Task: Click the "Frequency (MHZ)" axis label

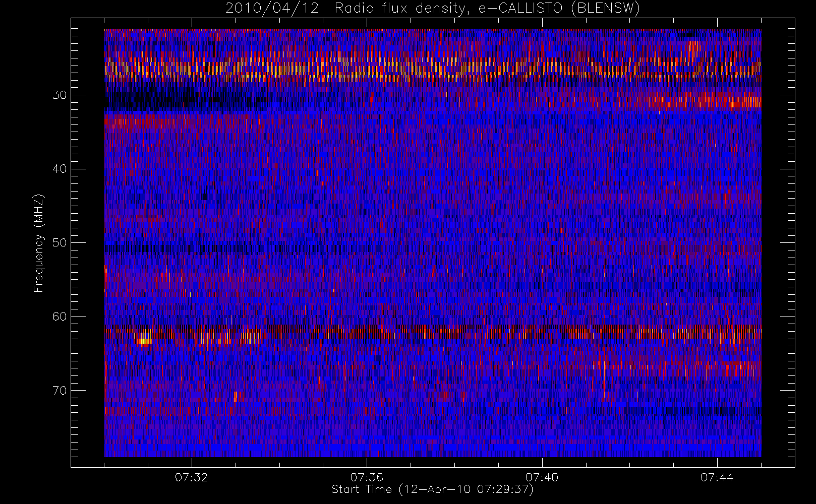Action: [38, 243]
